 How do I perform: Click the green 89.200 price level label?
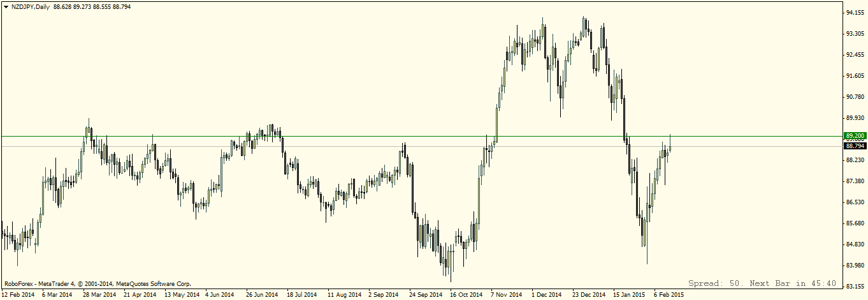tap(854, 136)
